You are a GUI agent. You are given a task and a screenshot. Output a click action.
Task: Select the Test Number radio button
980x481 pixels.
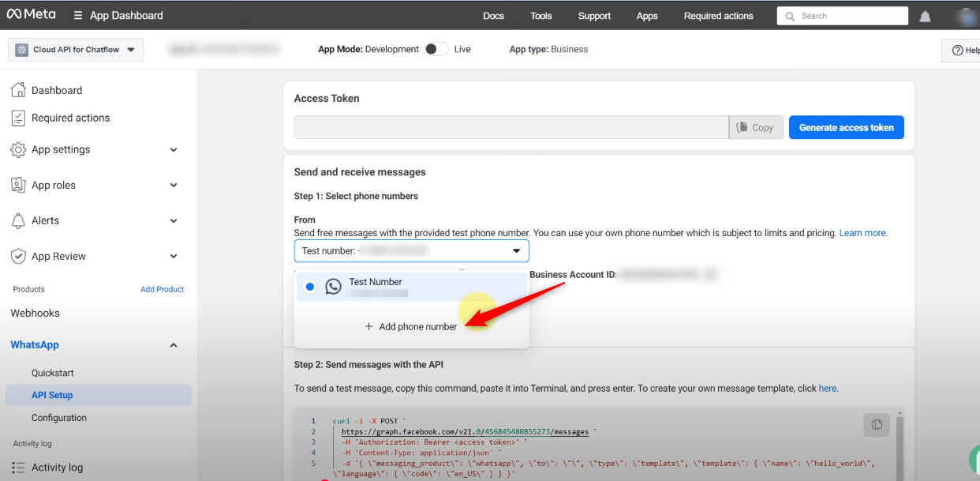310,287
